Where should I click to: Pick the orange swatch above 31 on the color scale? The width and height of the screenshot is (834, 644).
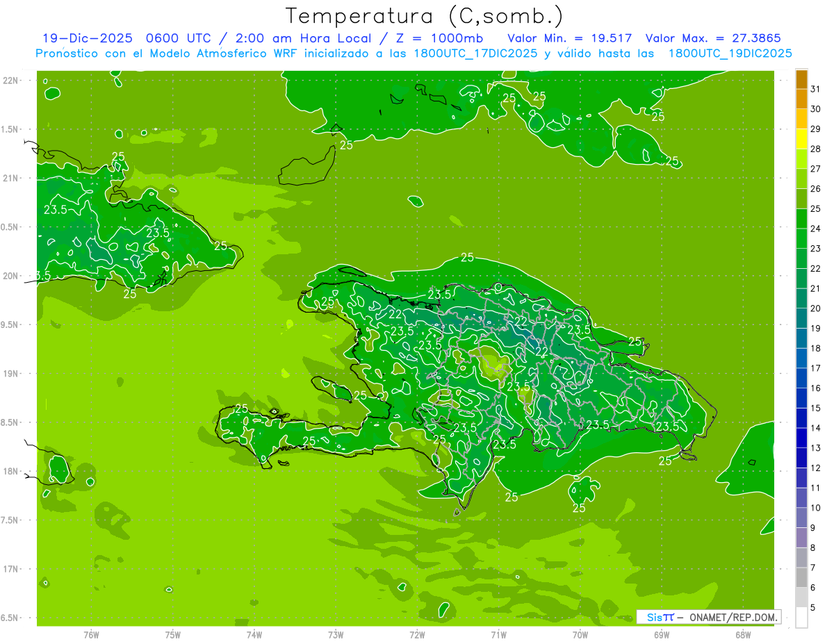(x=802, y=79)
